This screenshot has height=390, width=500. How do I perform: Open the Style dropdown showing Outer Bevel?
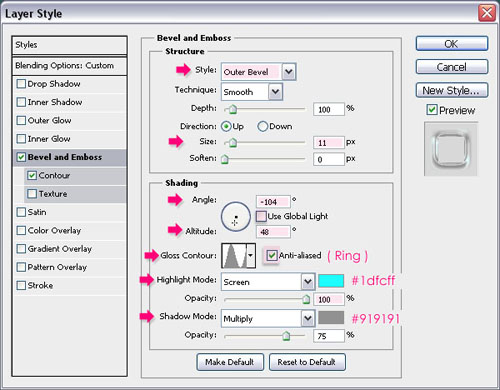tap(258, 72)
